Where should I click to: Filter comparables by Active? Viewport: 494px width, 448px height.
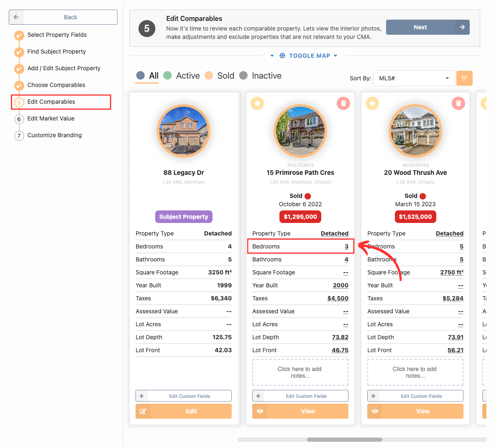(x=182, y=76)
